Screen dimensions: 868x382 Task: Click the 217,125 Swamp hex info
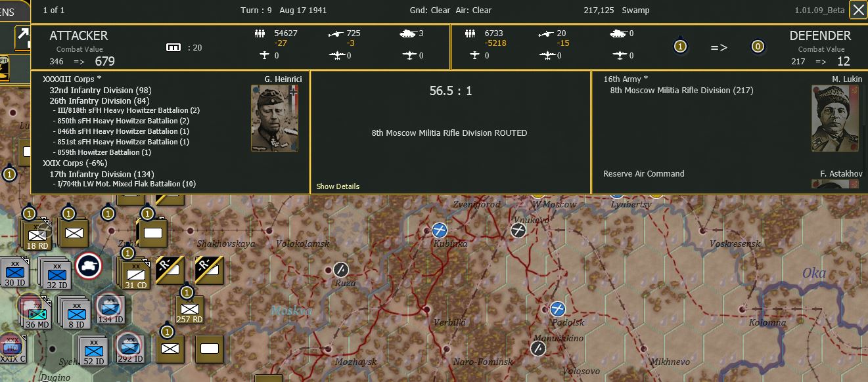[616, 11]
